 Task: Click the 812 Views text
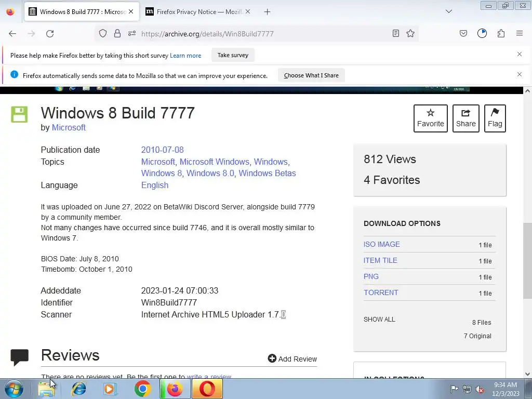[x=390, y=159]
